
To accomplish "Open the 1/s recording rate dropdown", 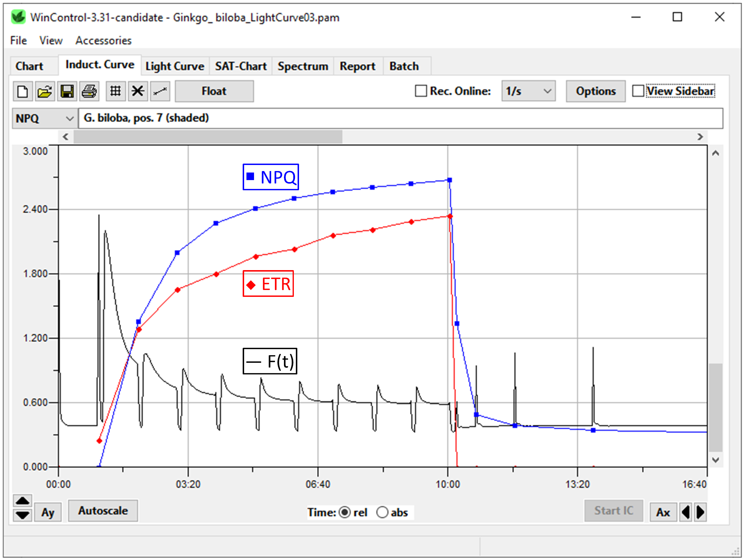I will (528, 91).
